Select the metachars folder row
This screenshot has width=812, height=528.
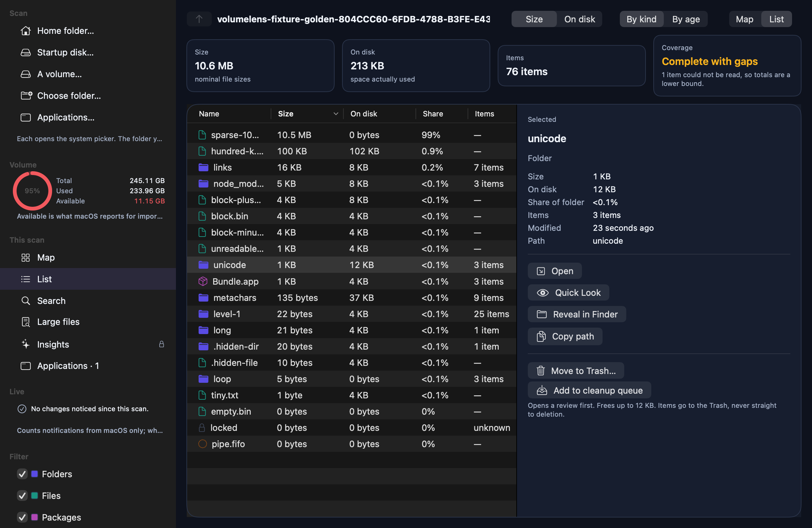(352, 298)
